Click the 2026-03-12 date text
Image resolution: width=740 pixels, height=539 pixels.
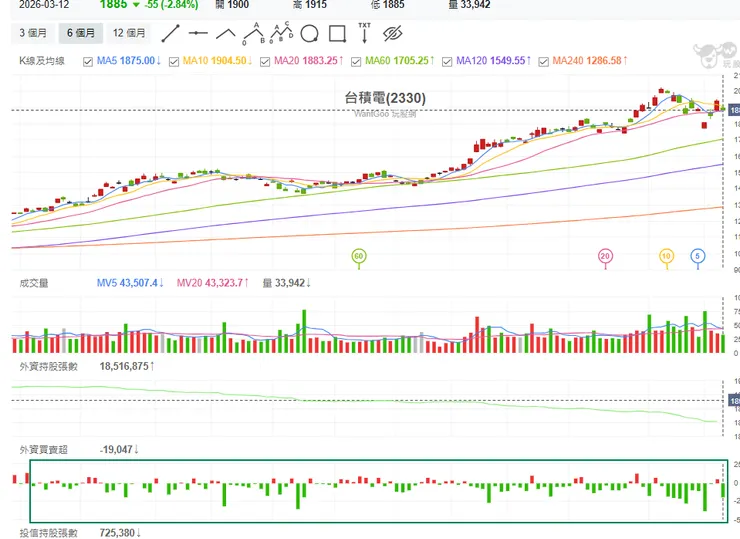43,5
